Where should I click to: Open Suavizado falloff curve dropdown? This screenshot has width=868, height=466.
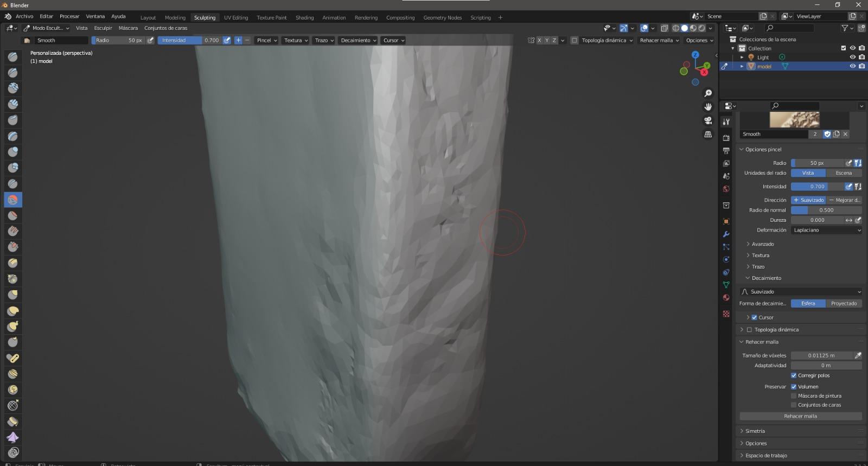point(801,292)
